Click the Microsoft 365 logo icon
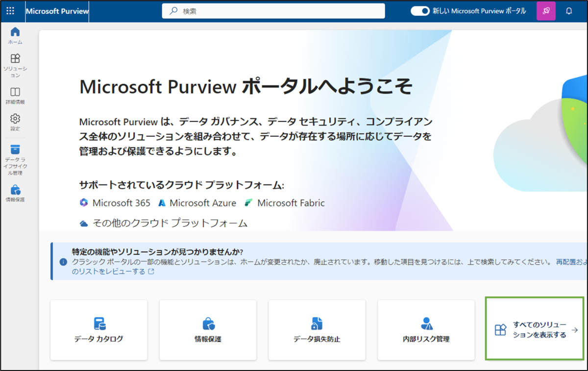 tap(84, 203)
